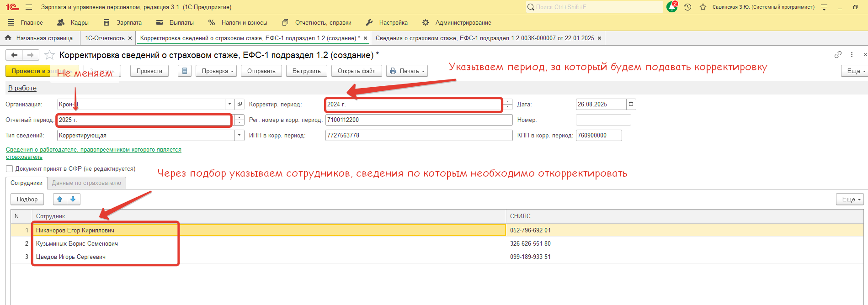Open the history clock icon

(687, 7)
